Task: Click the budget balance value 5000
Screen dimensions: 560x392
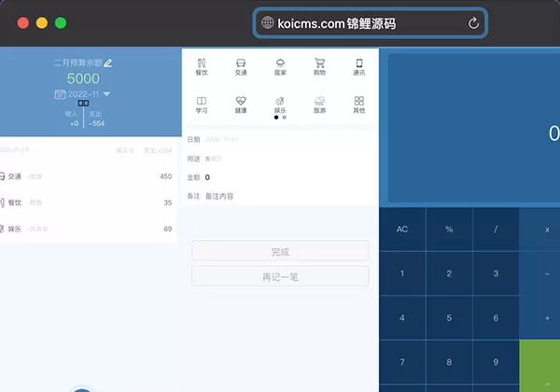Action: pos(83,78)
